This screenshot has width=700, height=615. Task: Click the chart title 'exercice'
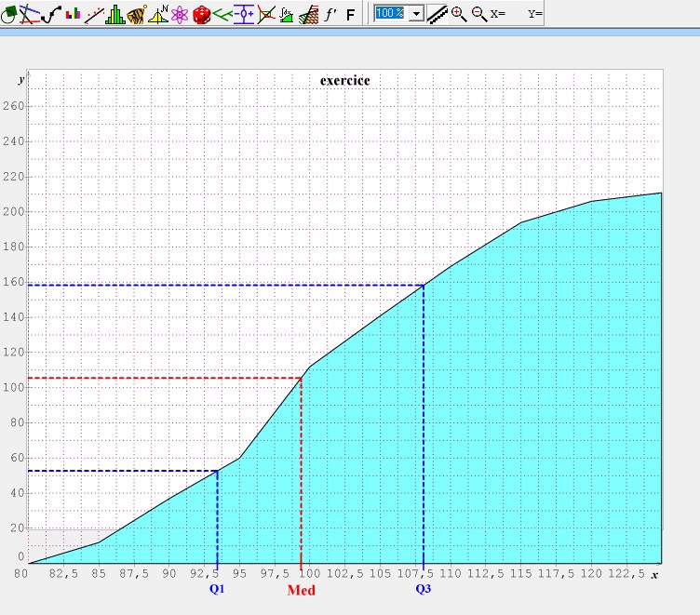pyautogui.click(x=345, y=80)
